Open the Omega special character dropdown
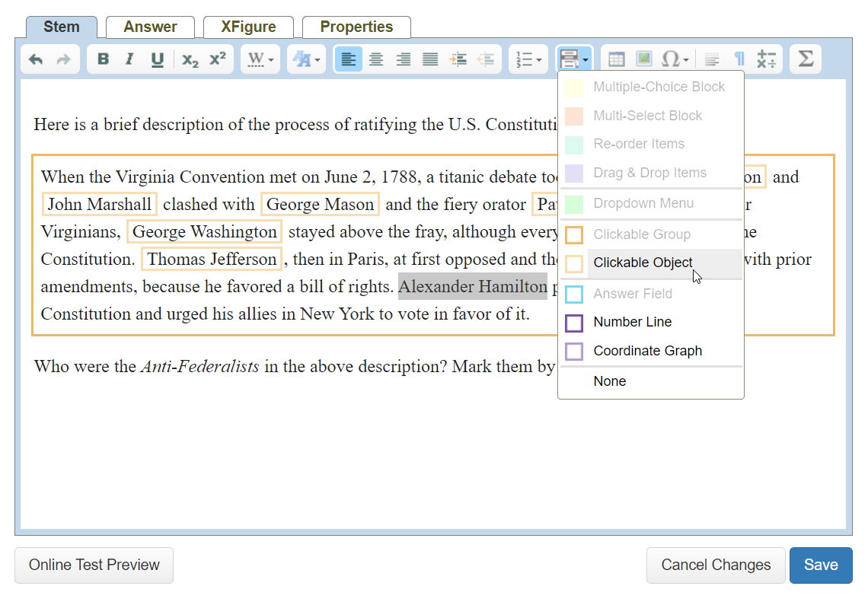The image size is (868, 602). coord(675,59)
